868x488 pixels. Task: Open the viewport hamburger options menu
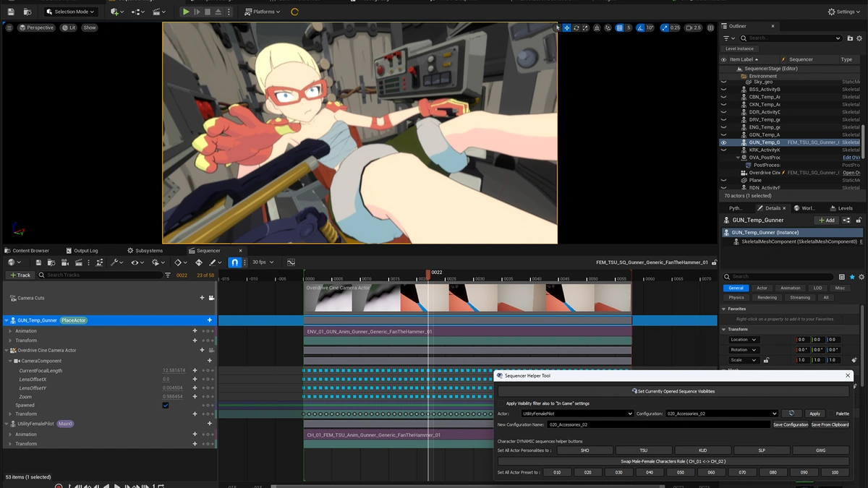point(9,27)
